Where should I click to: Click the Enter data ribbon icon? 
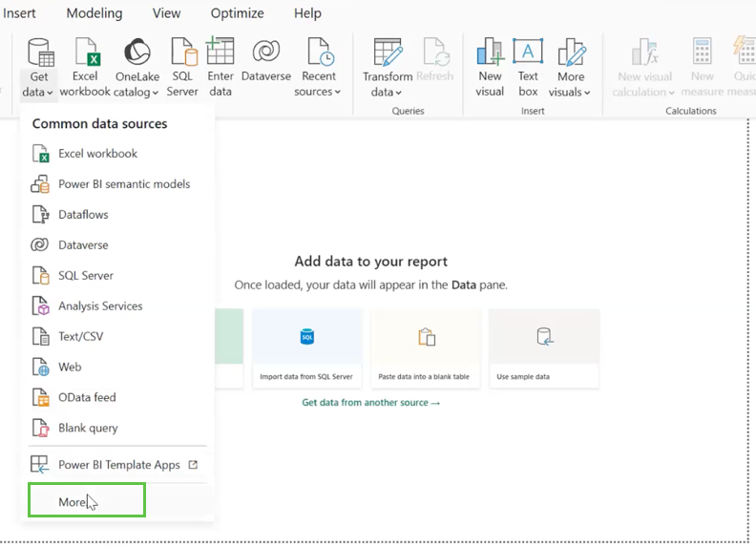(x=220, y=51)
